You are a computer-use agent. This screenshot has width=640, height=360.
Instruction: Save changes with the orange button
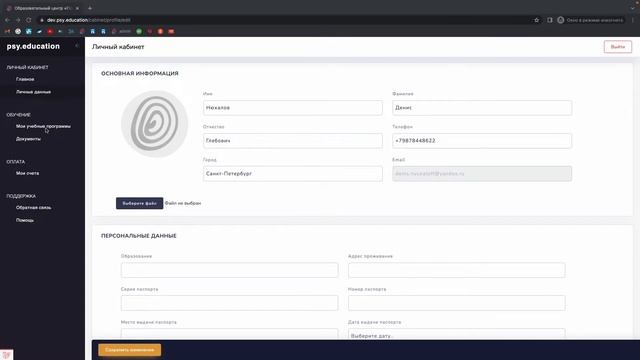coord(130,350)
